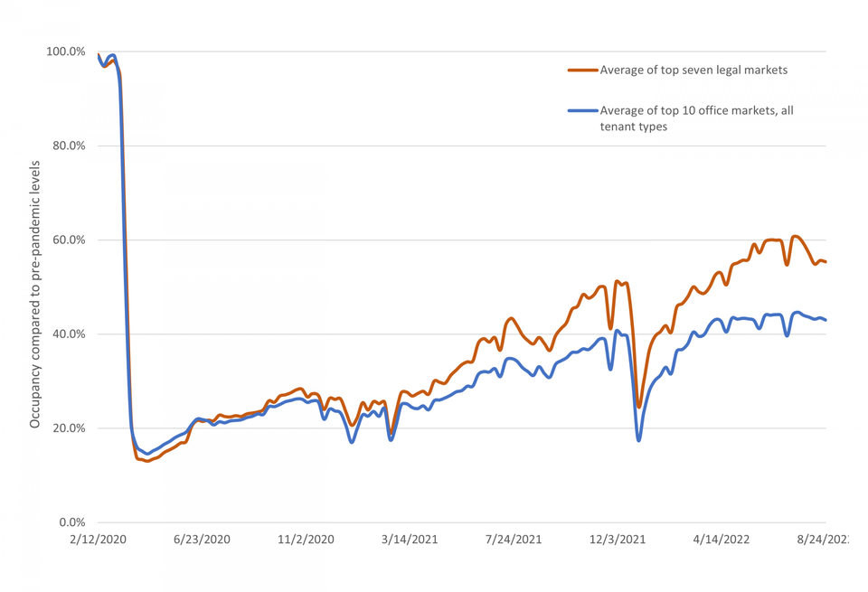The height and width of the screenshot is (592, 868).
Task: Click the 11/2/2020 date label
Action: 306,540
